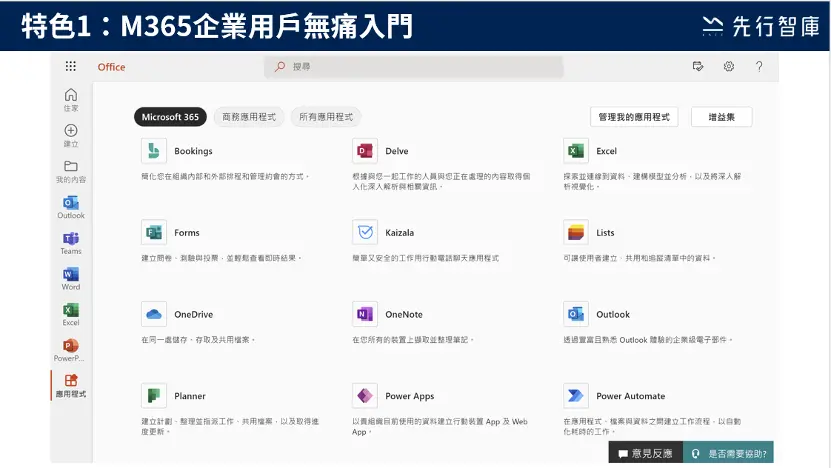Click the help question mark icon
Viewport: 832px width, 468px height.
point(759,66)
